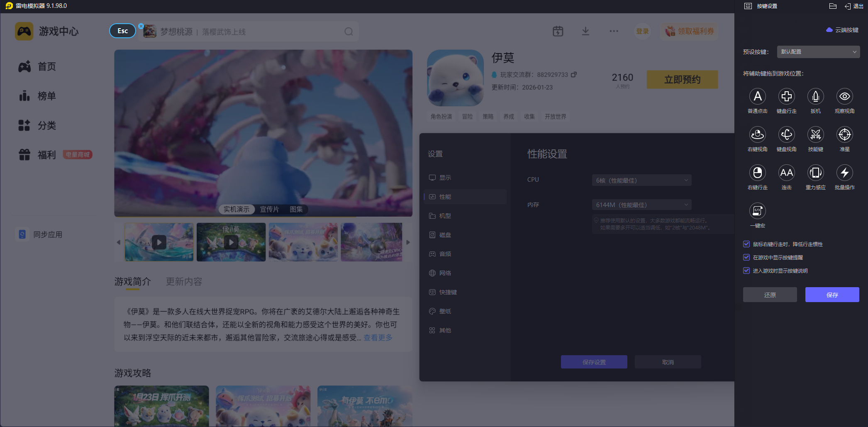The width and height of the screenshot is (868, 427).
Task: Open 其他 settings category
Action: click(x=465, y=330)
